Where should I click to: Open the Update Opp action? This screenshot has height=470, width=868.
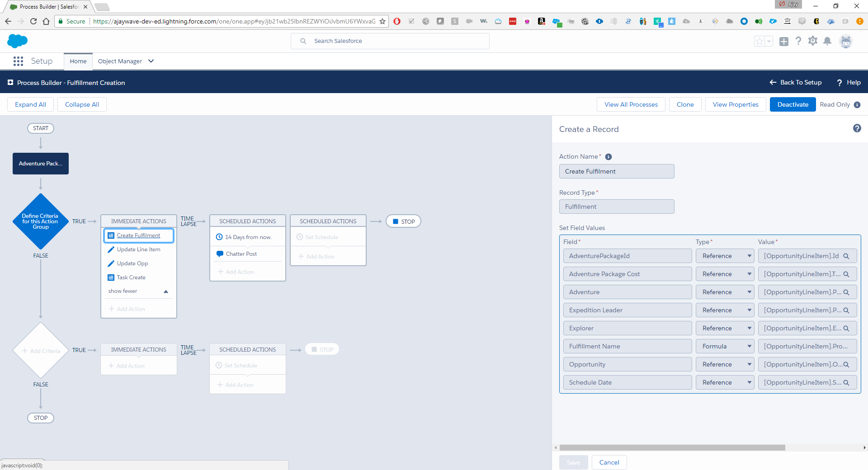tap(132, 263)
